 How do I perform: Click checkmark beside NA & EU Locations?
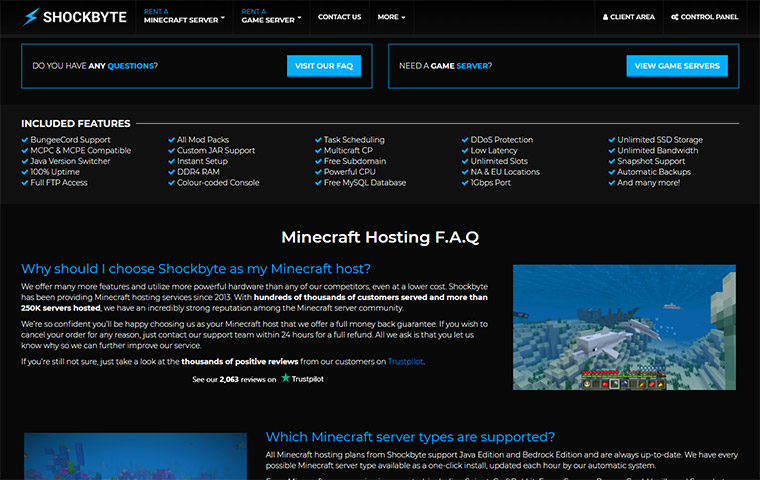tap(465, 172)
